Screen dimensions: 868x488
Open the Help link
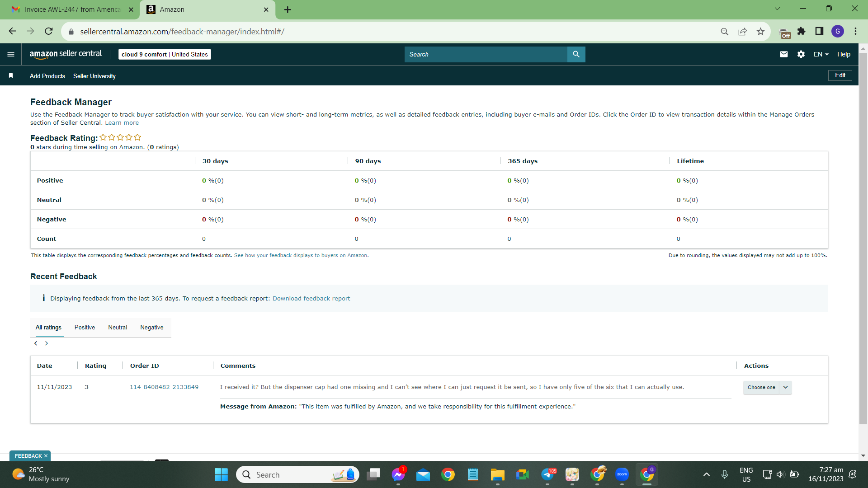click(x=844, y=54)
